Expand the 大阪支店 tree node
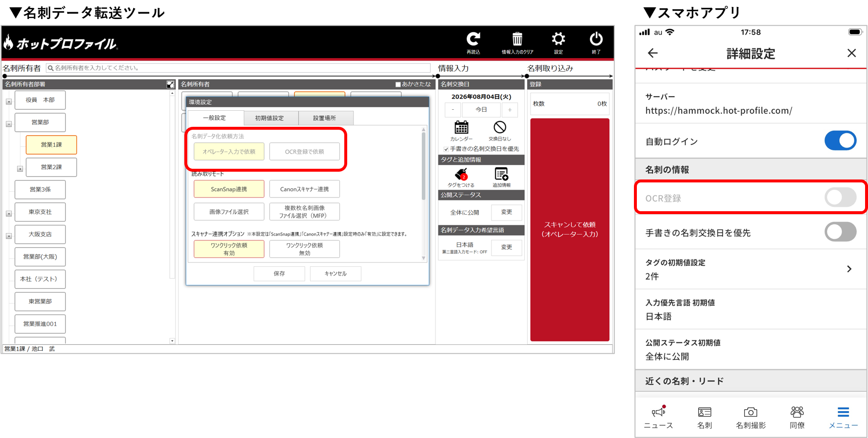Image resolution: width=868 pixels, height=438 pixels. click(9, 236)
